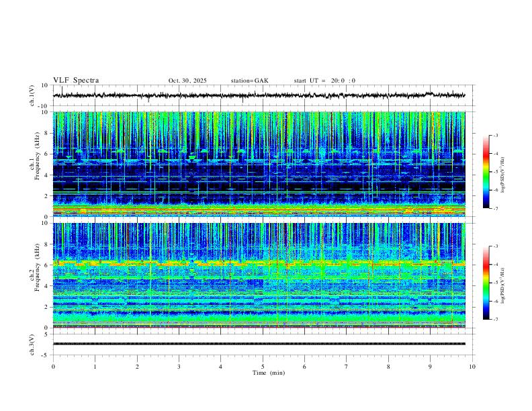Click the ch.3 black waveform band
The width and height of the screenshot is (532, 411).
(259, 344)
